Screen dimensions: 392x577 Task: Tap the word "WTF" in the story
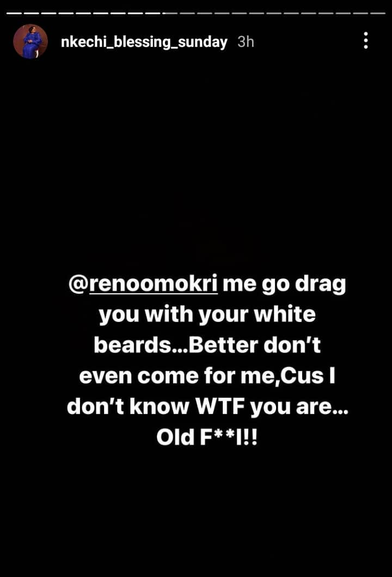(x=220, y=406)
